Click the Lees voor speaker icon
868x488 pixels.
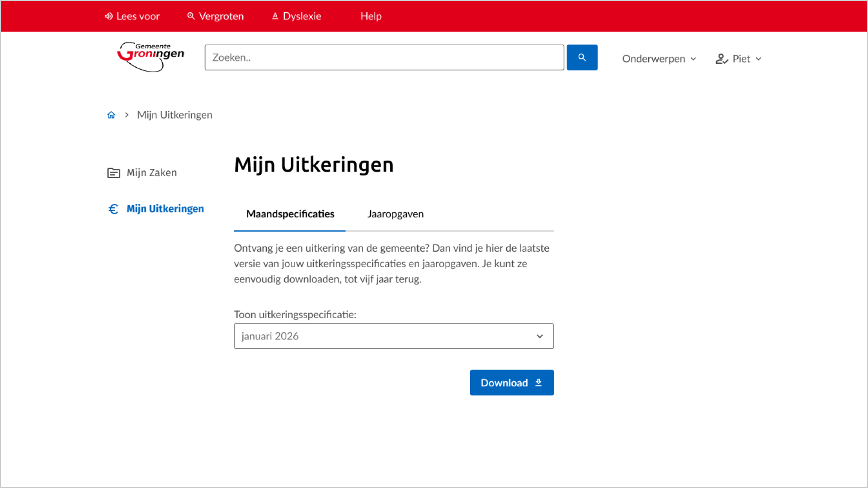108,16
